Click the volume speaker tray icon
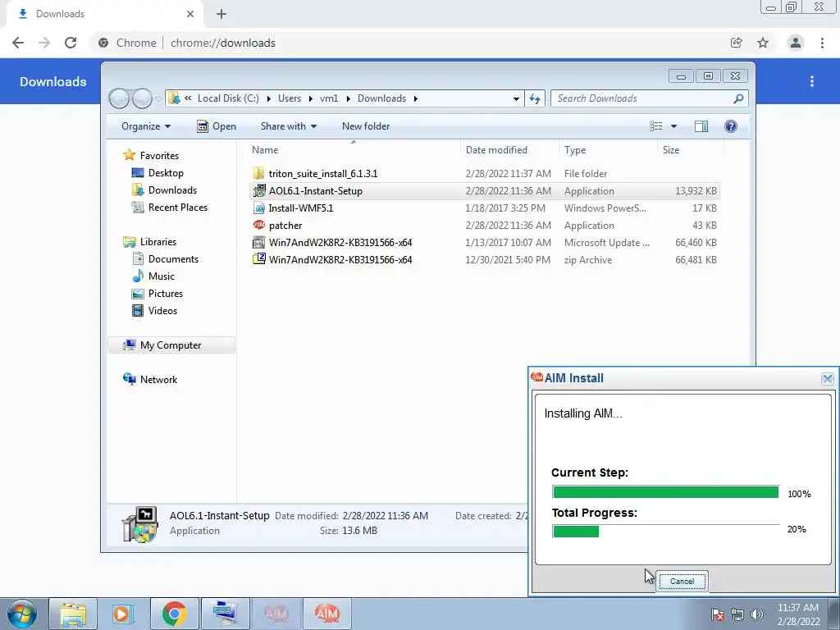 pyautogui.click(x=757, y=614)
